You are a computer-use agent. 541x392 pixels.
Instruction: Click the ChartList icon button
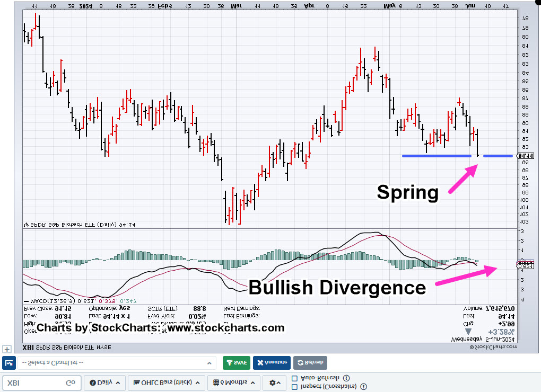tap(8, 363)
